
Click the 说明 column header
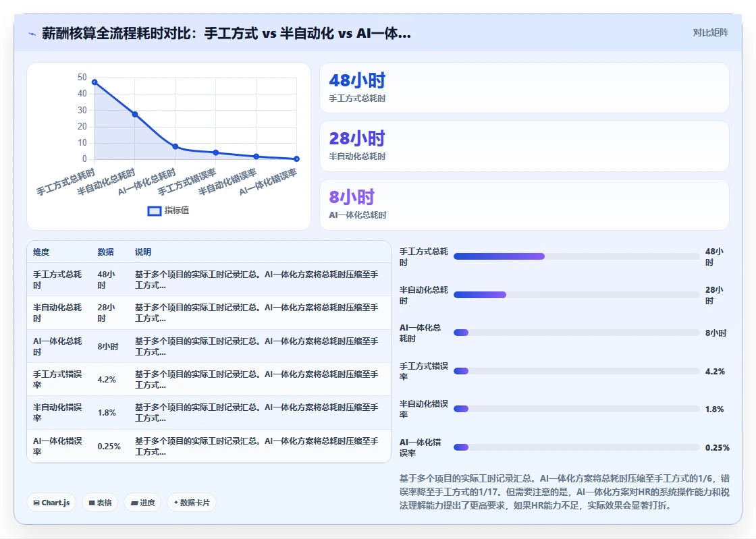(x=142, y=252)
